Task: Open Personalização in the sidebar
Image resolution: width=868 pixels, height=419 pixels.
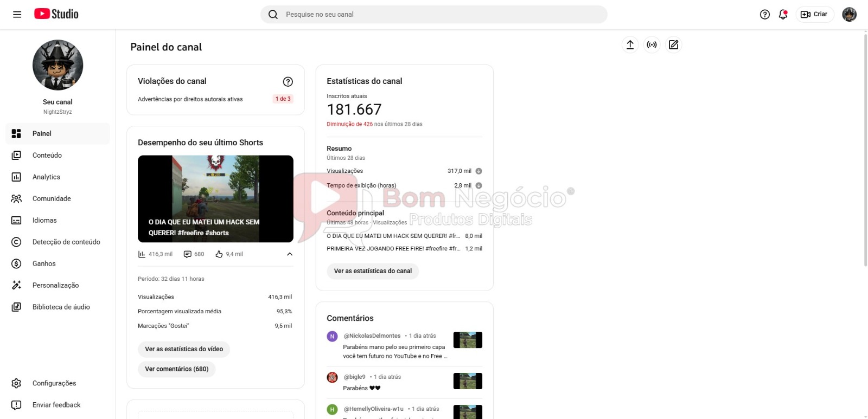Action: coord(58,286)
